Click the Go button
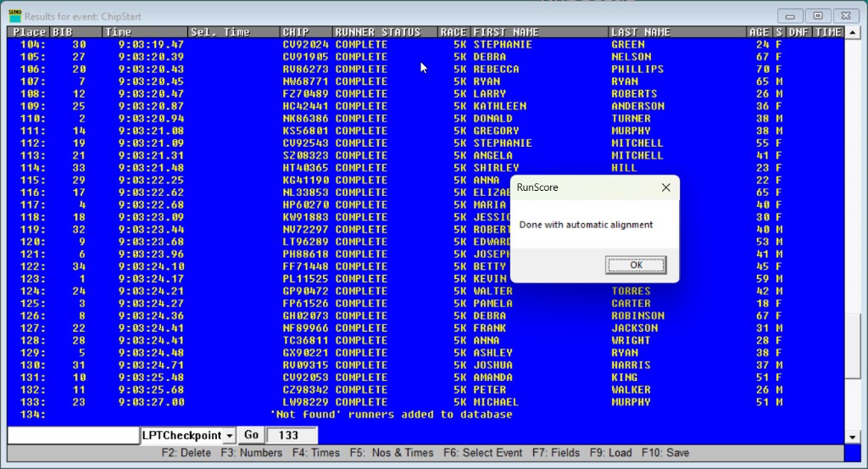 [x=251, y=435]
